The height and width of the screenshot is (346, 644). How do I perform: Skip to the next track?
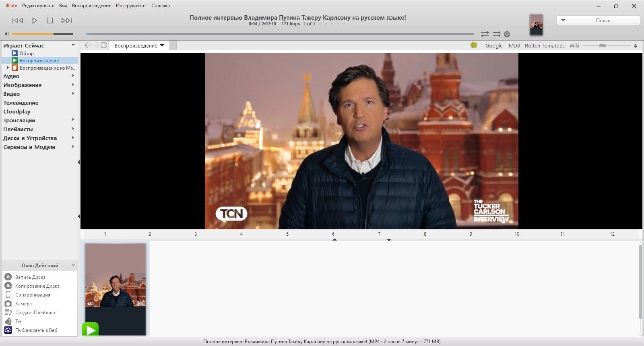pyautogui.click(x=67, y=21)
